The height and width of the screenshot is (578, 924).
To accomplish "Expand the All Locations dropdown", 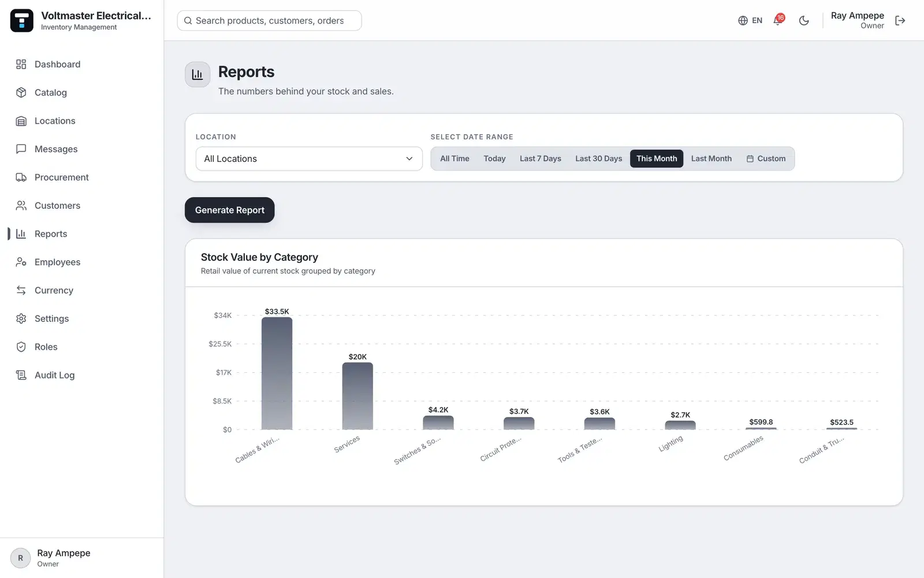I will [x=309, y=158].
